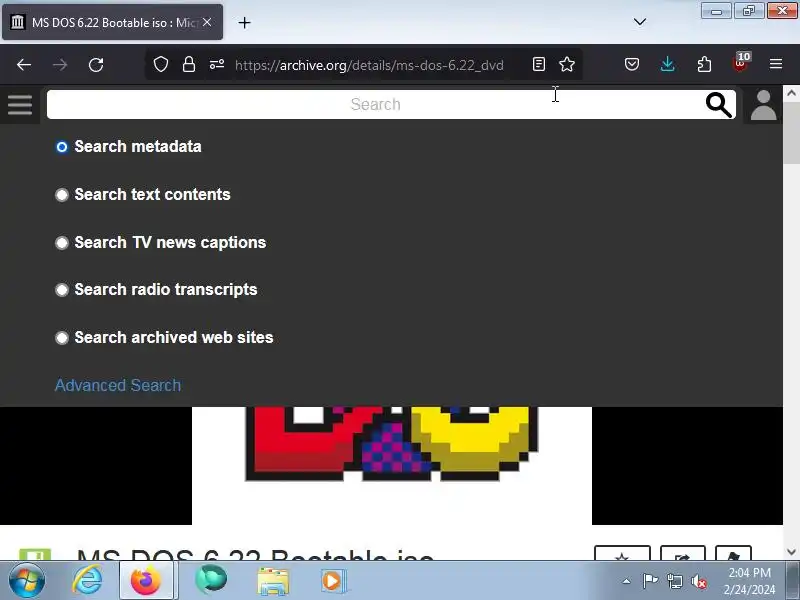Launch Internet Explorer from taskbar
800x600 pixels.
click(87, 581)
